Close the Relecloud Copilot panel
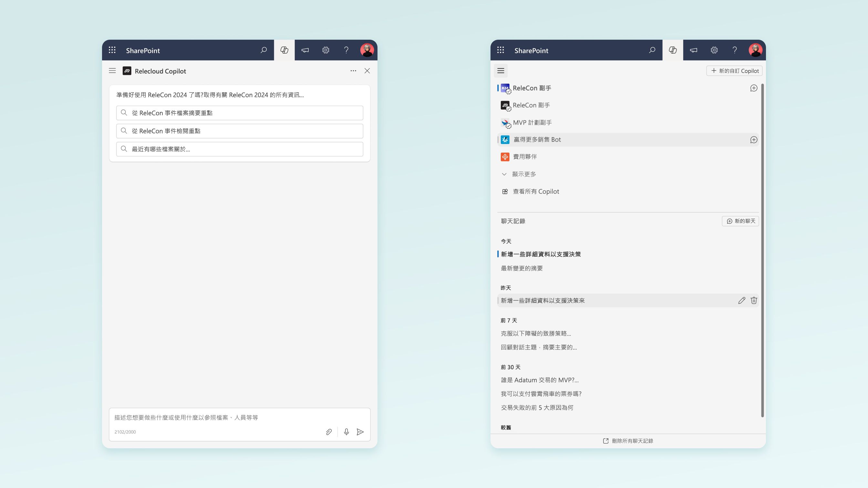This screenshot has width=868, height=488. [x=367, y=71]
